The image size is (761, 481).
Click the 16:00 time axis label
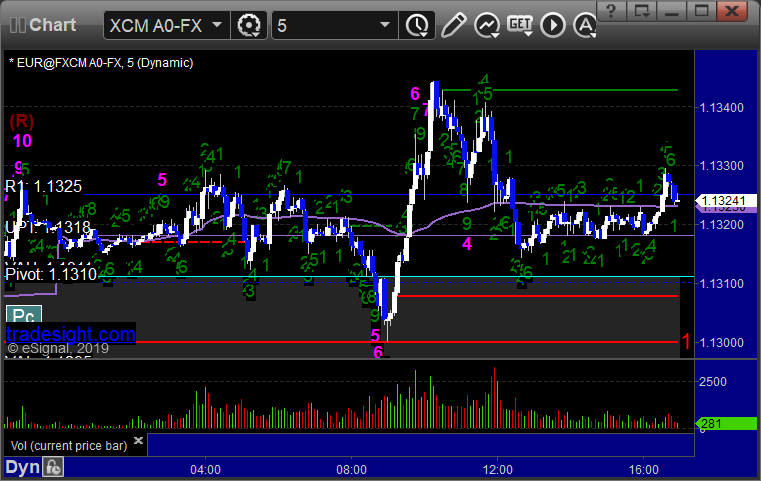(x=644, y=470)
